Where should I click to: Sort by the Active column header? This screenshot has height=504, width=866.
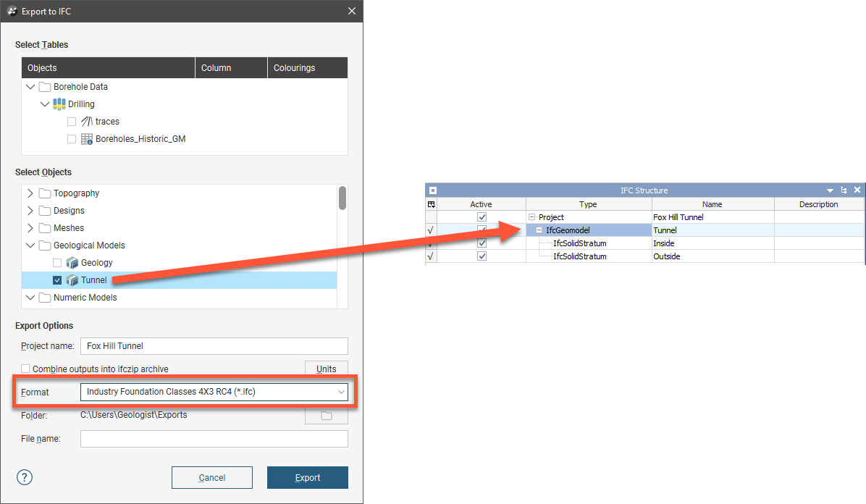coord(481,204)
